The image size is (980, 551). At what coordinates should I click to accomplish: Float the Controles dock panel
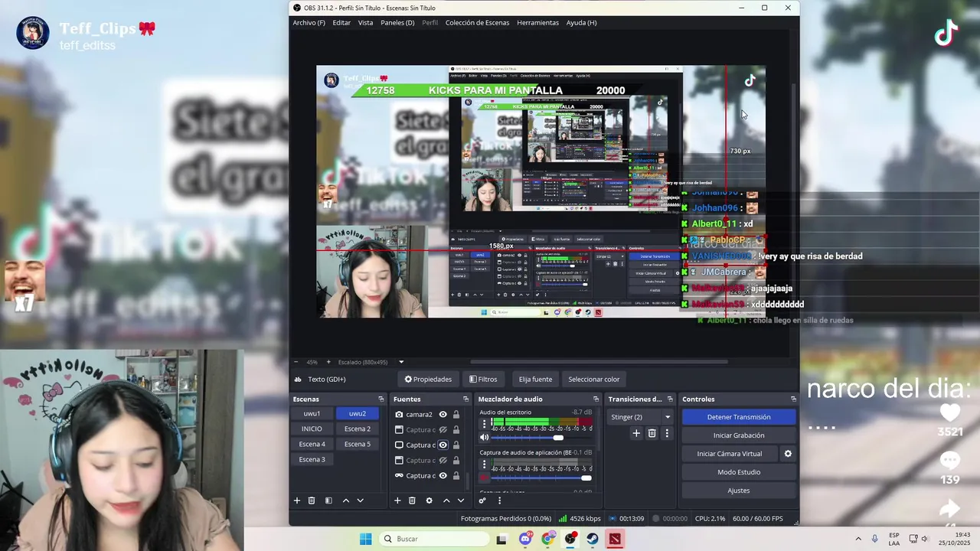pos(793,399)
